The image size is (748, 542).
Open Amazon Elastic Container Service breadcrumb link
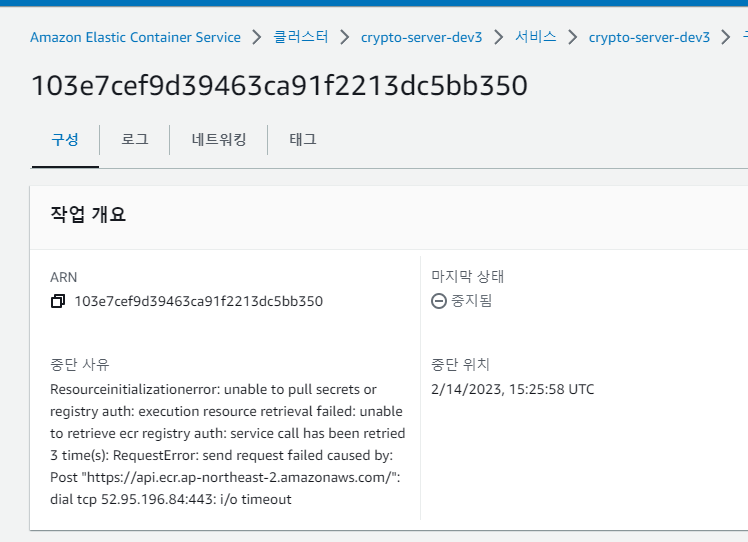[135, 38]
